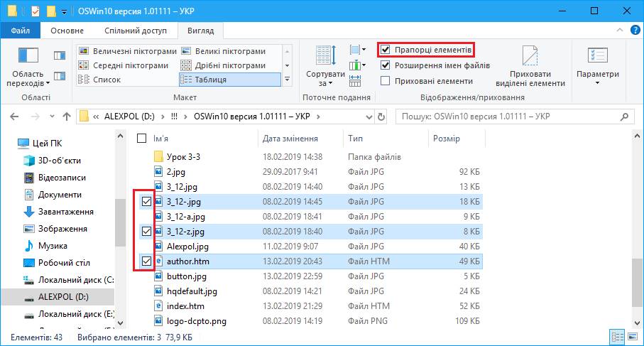Open the Сортувати за menu
The width and height of the screenshot is (644, 346).
click(x=325, y=66)
